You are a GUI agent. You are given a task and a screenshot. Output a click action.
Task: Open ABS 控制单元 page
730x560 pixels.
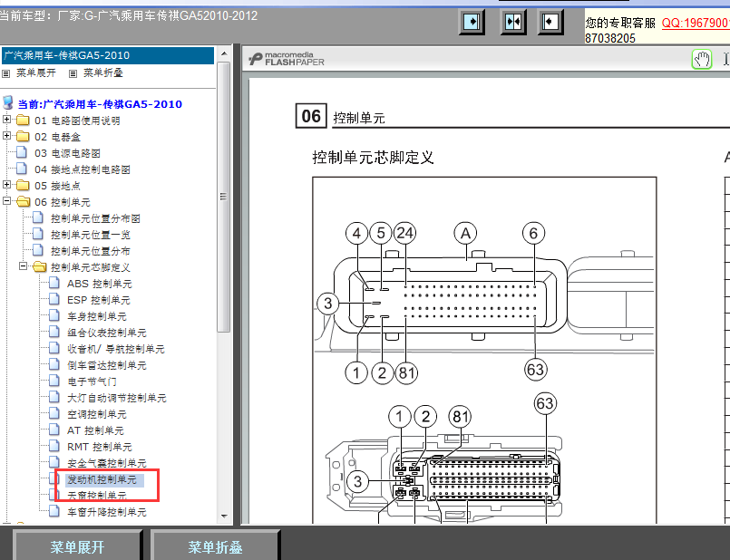click(100, 284)
